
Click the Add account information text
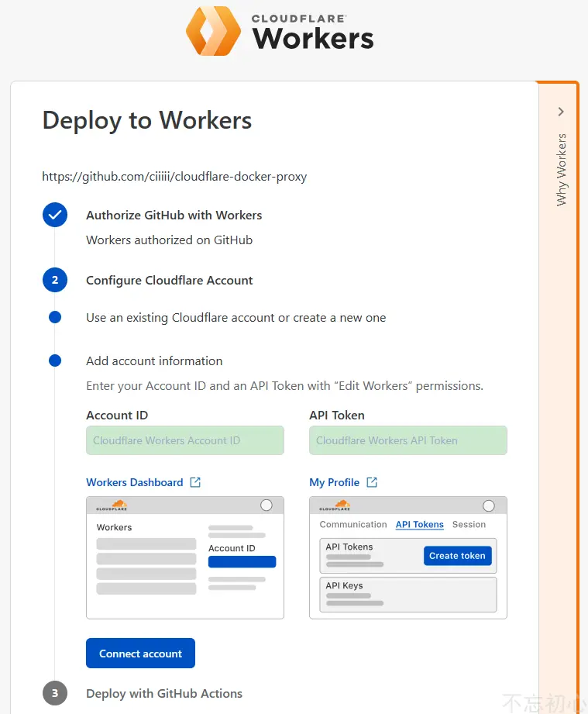(x=154, y=361)
